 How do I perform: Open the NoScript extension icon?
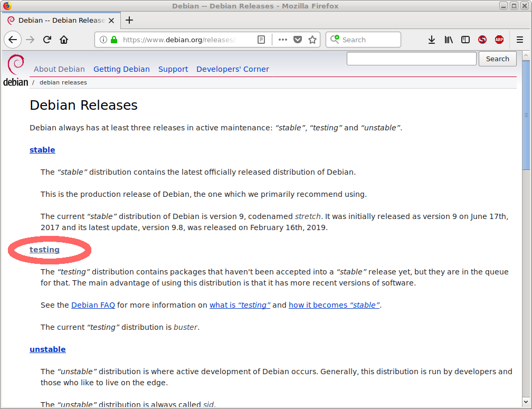pyautogui.click(x=482, y=40)
